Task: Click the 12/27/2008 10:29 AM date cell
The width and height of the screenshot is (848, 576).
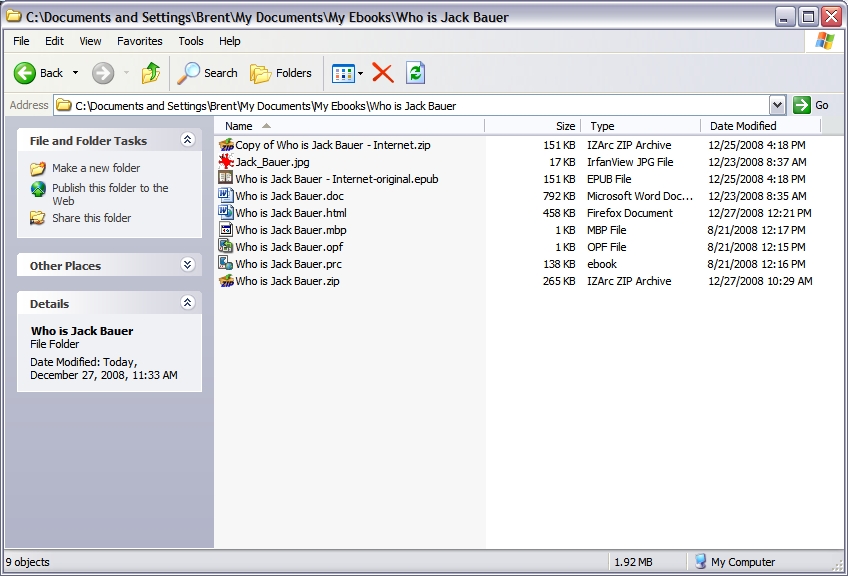Action: 760,281
